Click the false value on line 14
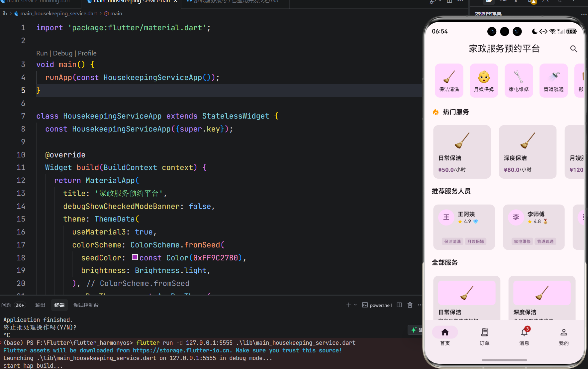The width and height of the screenshot is (588, 369). [200, 206]
